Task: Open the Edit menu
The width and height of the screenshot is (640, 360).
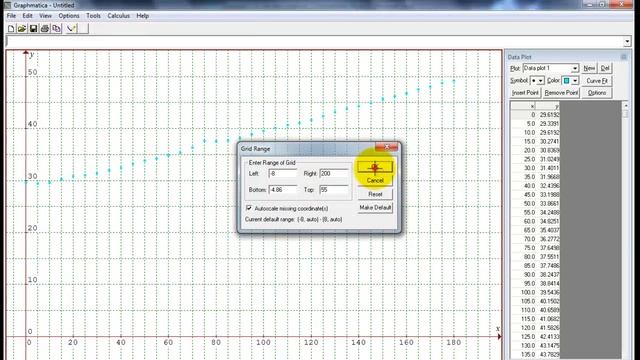Action: tap(27, 16)
